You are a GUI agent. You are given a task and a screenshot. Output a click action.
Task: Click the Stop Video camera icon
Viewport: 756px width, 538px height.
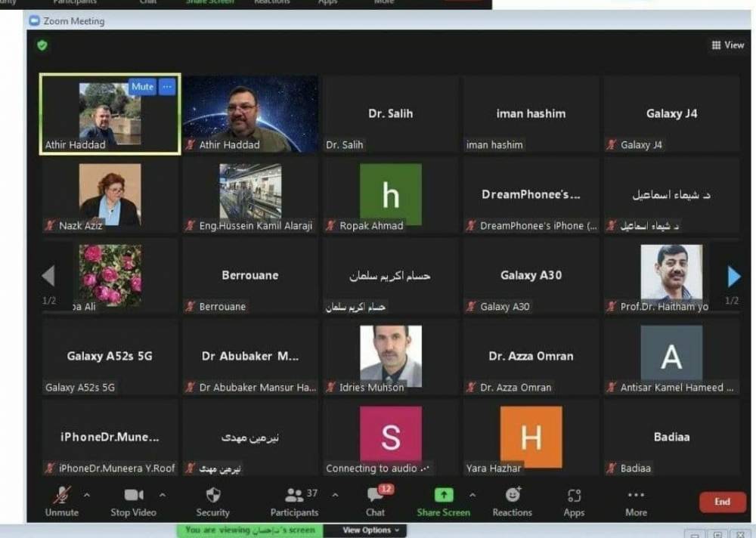tap(133, 495)
